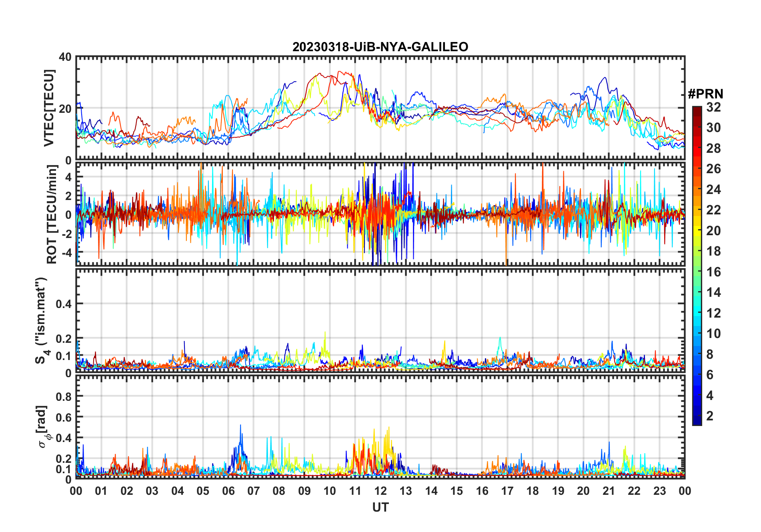Select the "ROT [TECU/min]" y-axis label
This screenshot has width=761, height=532.
tap(52, 214)
